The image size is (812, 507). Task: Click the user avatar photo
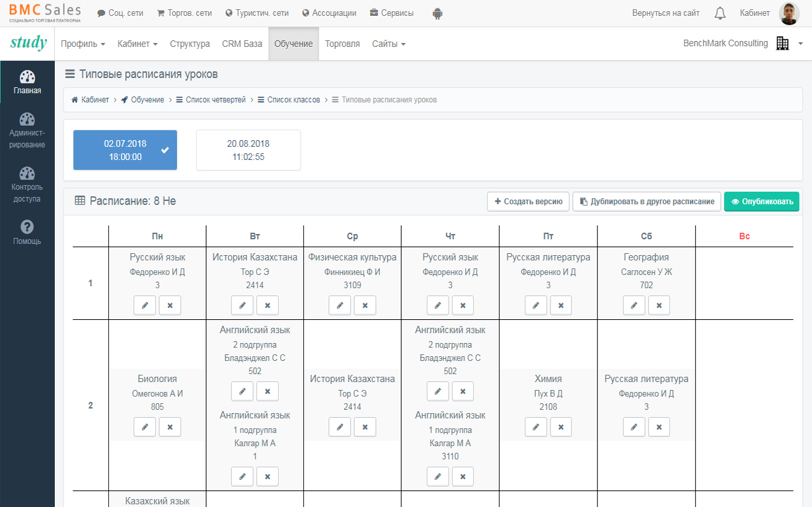pyautogui.click(x=789, y=13)
